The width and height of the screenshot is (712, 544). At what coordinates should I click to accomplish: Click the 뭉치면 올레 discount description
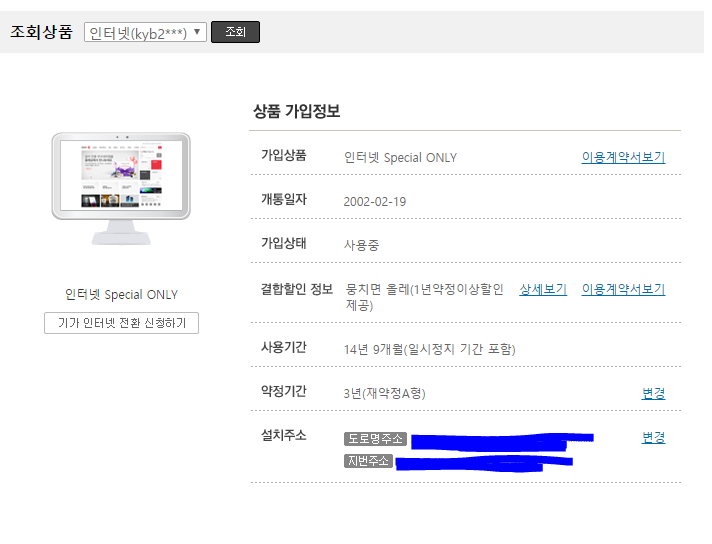pyautogui.click(x=424, y=297)
